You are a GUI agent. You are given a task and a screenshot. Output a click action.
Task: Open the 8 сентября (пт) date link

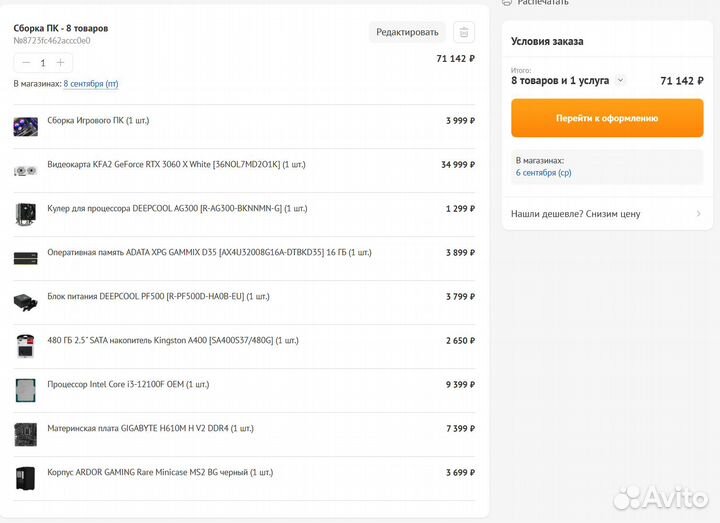pos(91,84)
